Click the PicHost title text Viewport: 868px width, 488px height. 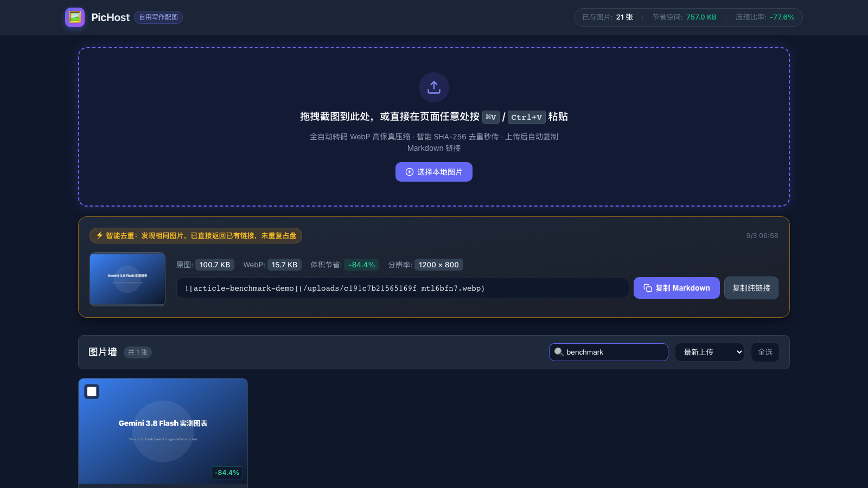click(110, 17)
